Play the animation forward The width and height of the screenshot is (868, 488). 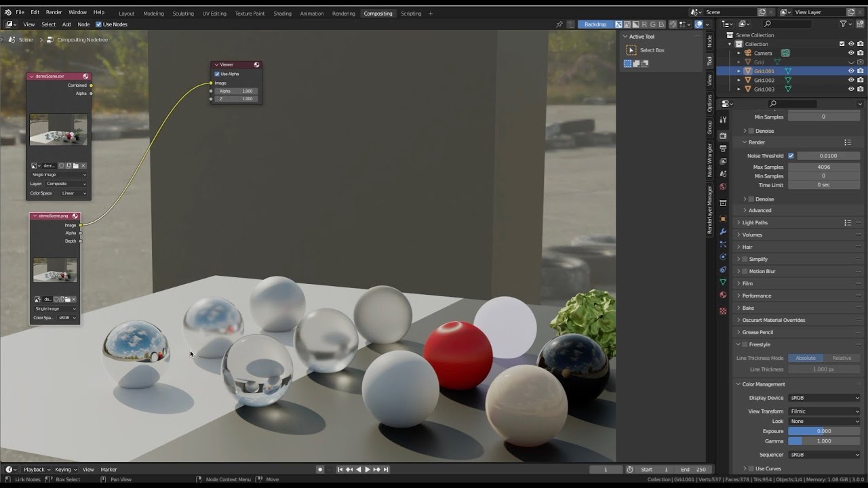point(368,470)
